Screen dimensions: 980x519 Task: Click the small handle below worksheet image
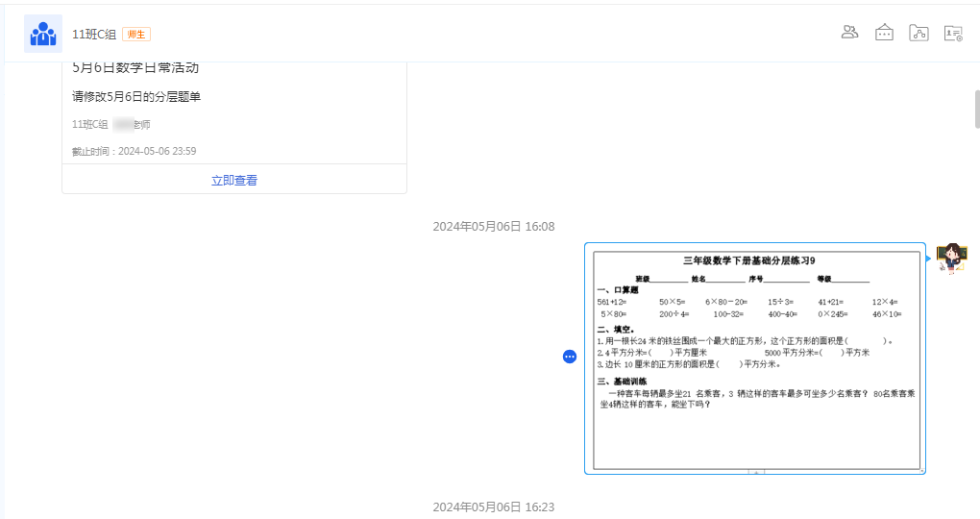click(756, 472)
